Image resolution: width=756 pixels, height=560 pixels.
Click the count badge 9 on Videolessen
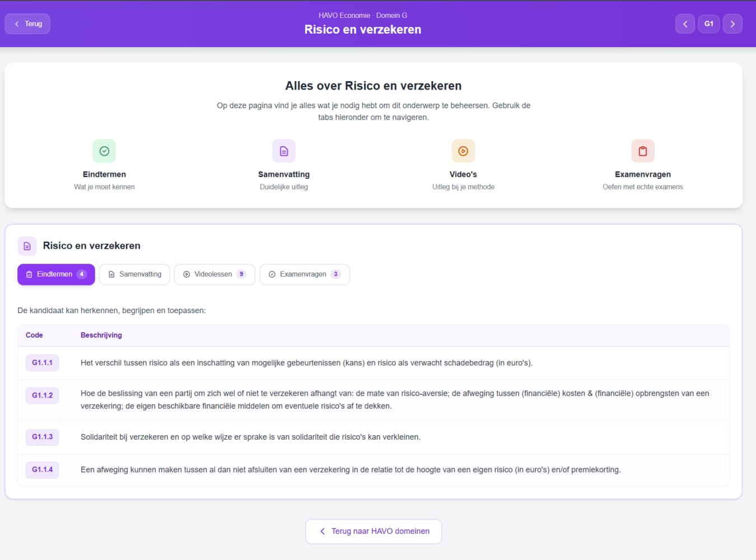pyautogui.click(x=241, y=274)
